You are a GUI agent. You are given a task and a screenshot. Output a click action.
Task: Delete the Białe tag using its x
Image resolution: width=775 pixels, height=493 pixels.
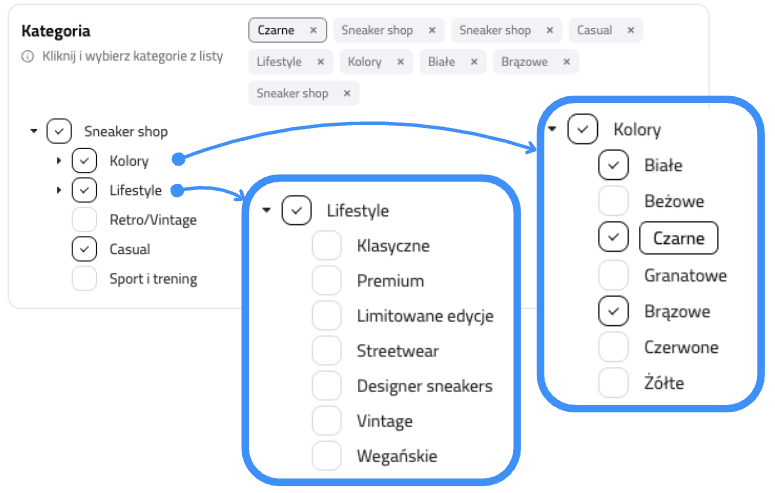(x=473, y=62)
